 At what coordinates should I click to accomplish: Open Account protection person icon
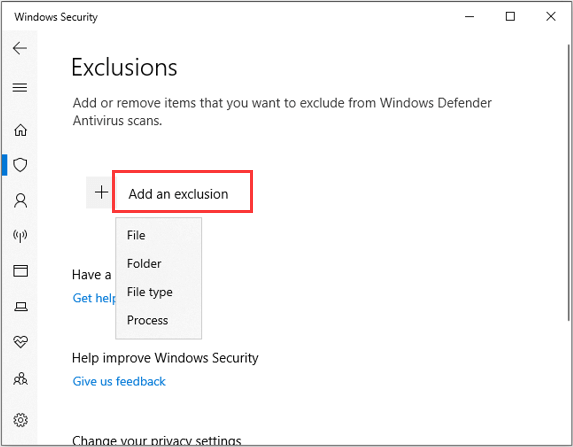20,200
